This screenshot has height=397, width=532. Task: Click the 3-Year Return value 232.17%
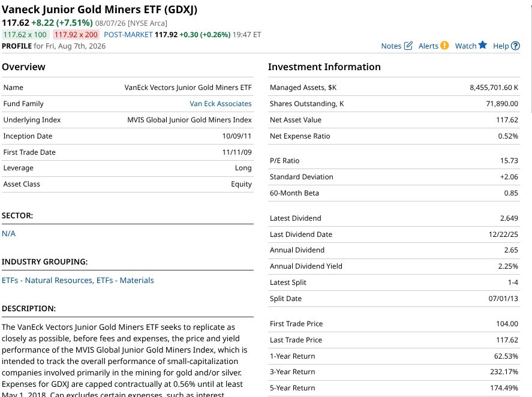(504, 372)
